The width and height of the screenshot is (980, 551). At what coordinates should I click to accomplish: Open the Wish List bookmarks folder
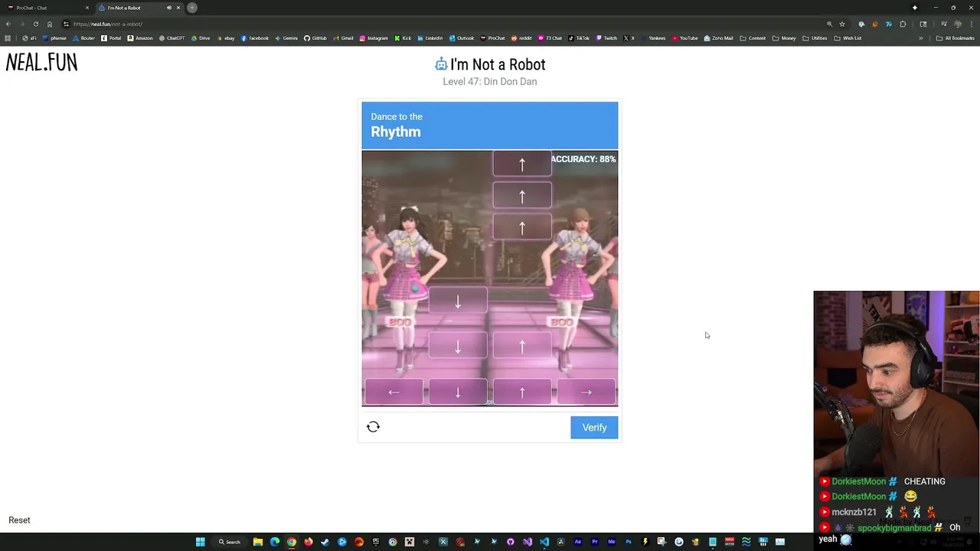pyautogui.click(x=848, y=38)
